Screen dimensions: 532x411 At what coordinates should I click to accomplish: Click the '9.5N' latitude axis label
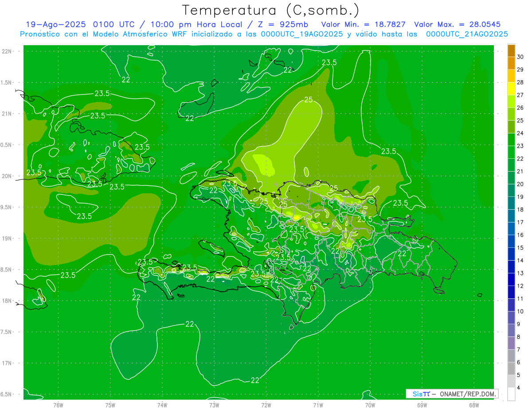[7, 207]
